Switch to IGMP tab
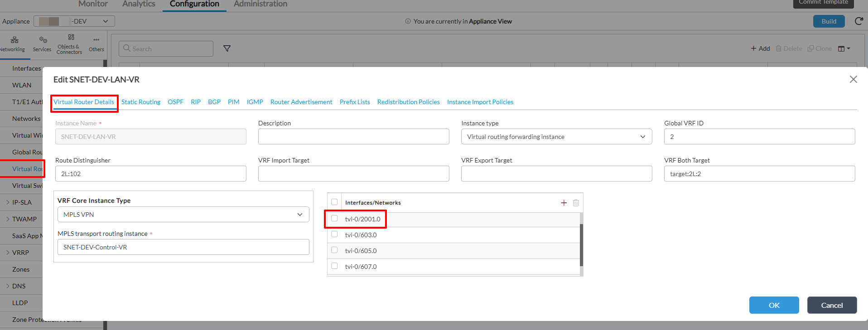868x330 pixels. click(x=255, y=102)
